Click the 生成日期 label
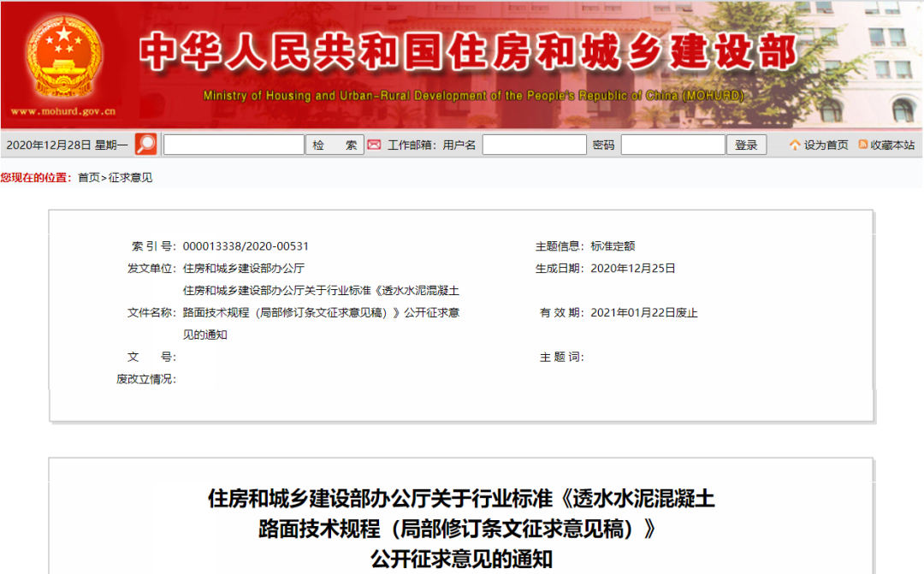Viewport: 924px width, 574px height. point(560,268)
